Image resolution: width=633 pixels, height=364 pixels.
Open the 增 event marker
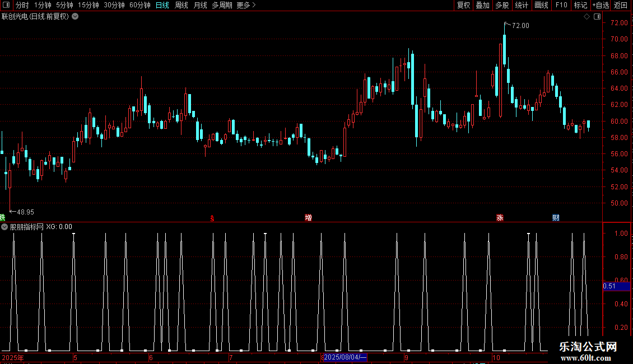pos(309,218)
